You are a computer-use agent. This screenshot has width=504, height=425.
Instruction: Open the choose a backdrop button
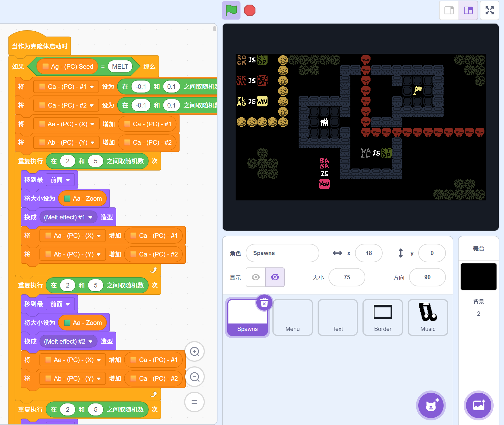point(479,405)
